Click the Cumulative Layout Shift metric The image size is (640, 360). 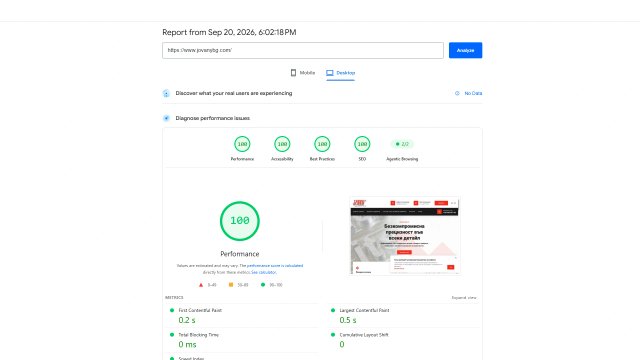point(364,335)
